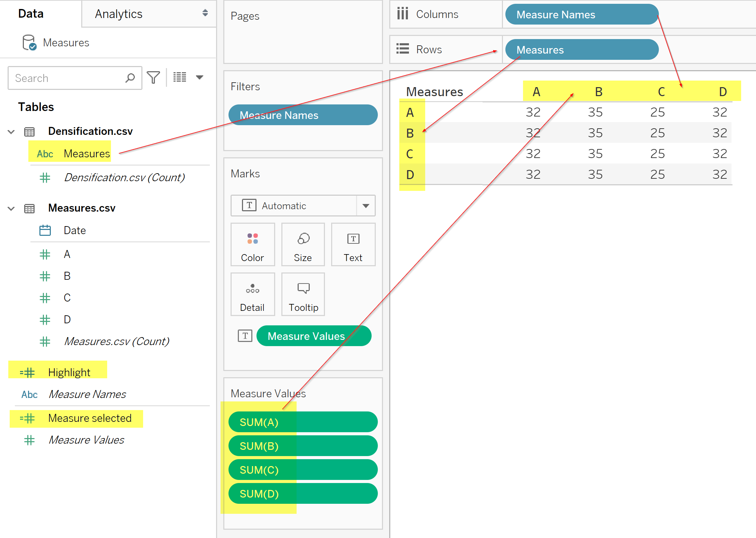
Task: Collapse the Measures.csv table
Action: pyautogui.click(x=11, y=208)
